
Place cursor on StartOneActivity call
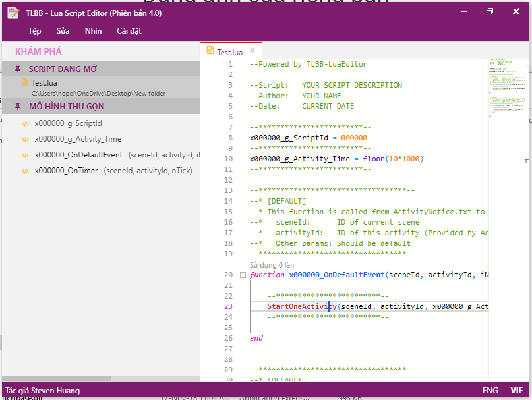(x=302, y=306)
